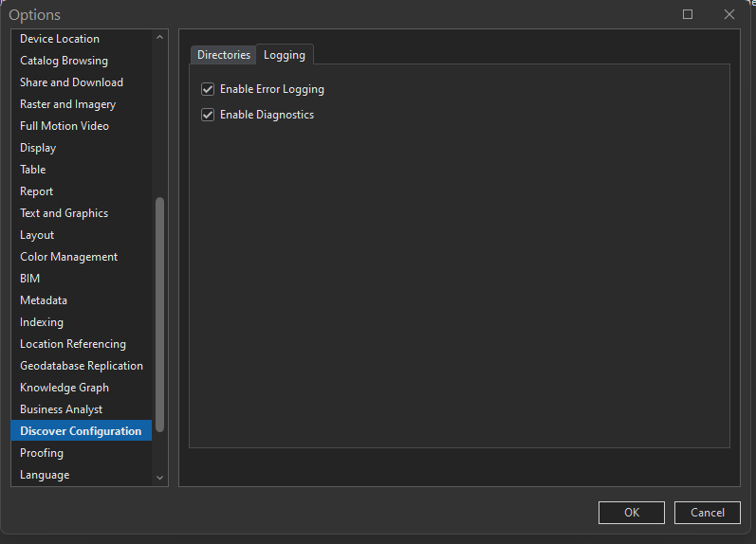The width and height of the screenshot is (756, 544).
Task: Click scroll down arrow of category list
Action: 160,478
